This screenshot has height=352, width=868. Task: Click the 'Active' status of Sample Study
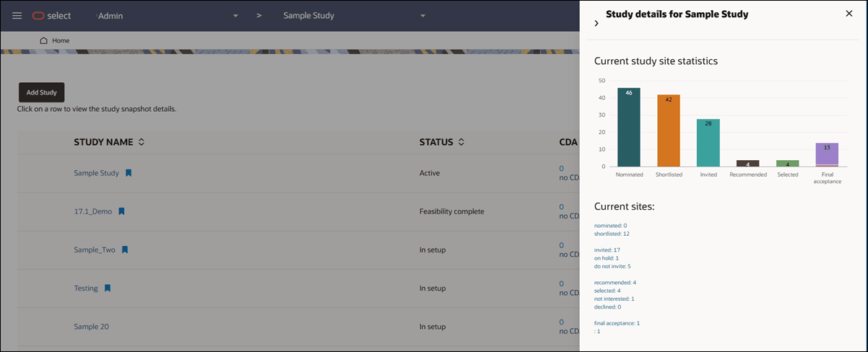430,173
